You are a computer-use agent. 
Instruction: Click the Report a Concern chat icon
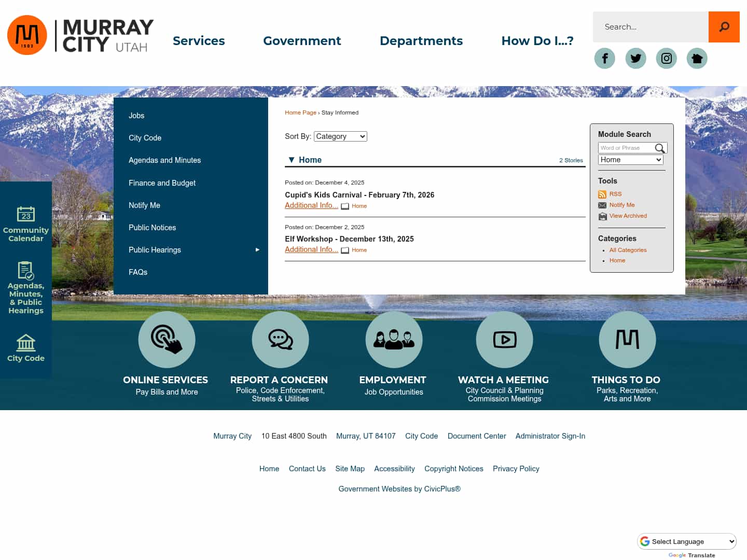[280, 339]
